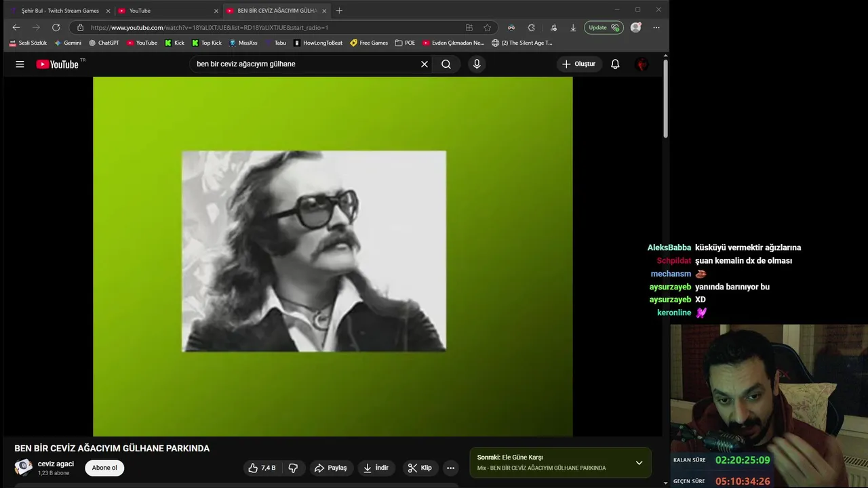Open the YouTube notifications bell
This screenshot has height=488, width=868.
pyautogui.click(x=615, y=64)
